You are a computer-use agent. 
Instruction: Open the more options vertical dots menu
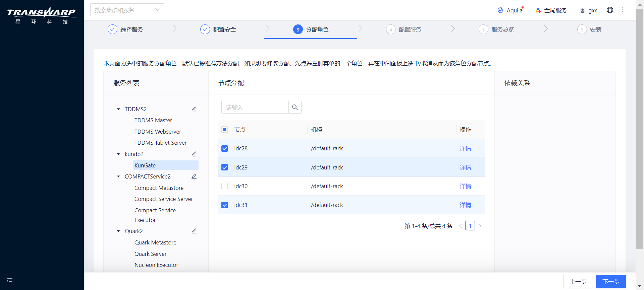point(623,10)
